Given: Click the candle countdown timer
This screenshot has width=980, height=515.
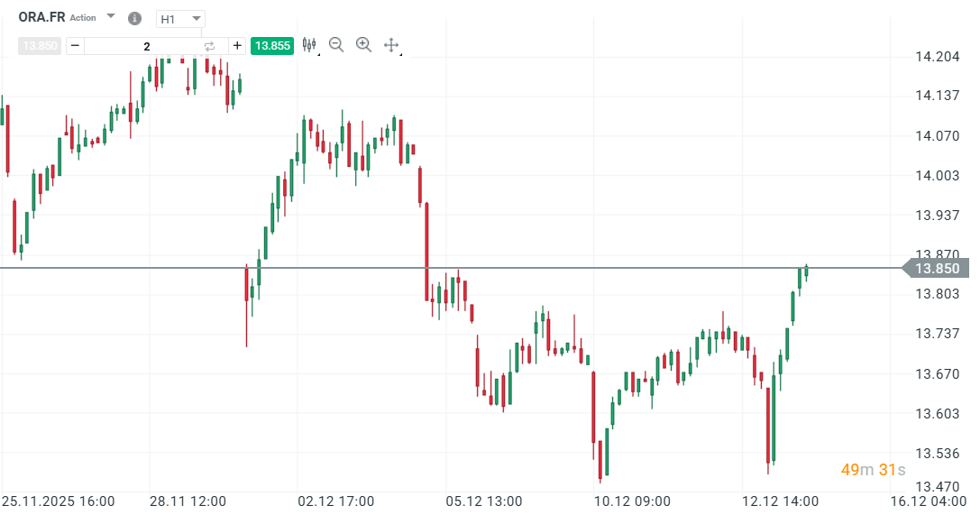Looking at the screenshot, I should coord(873,469).
